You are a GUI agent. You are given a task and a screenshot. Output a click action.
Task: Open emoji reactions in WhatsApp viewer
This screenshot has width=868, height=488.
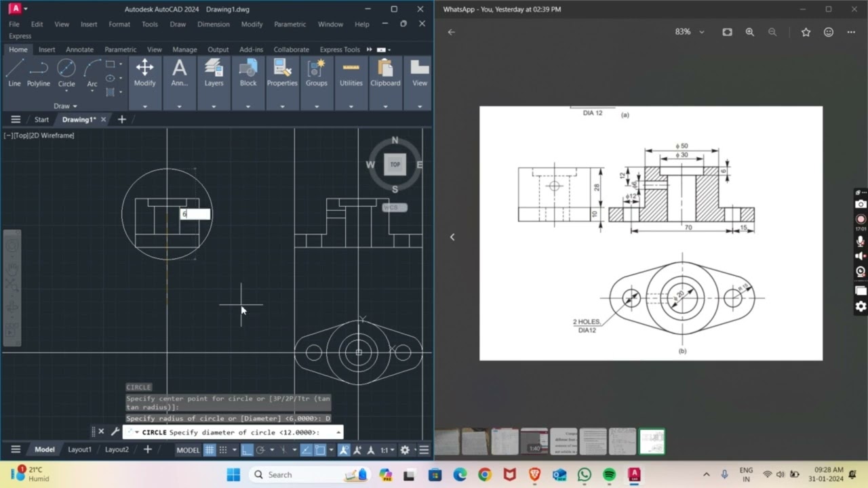pos(829,32)
